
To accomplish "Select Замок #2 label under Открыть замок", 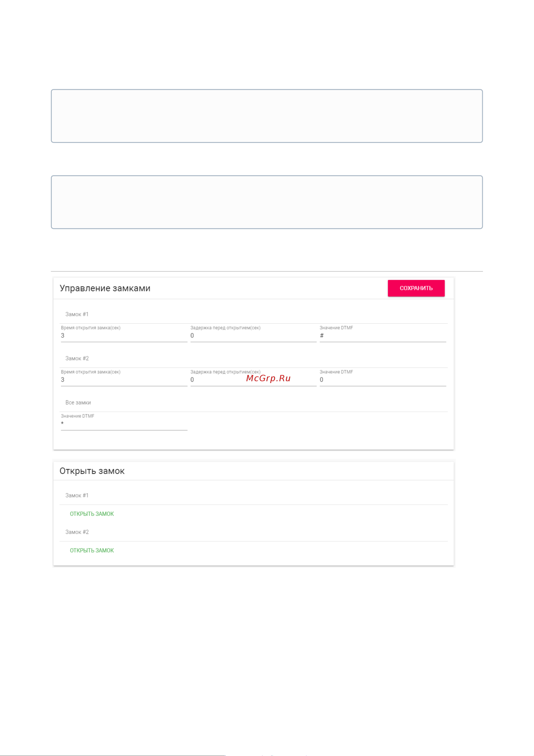I will 77,532.
